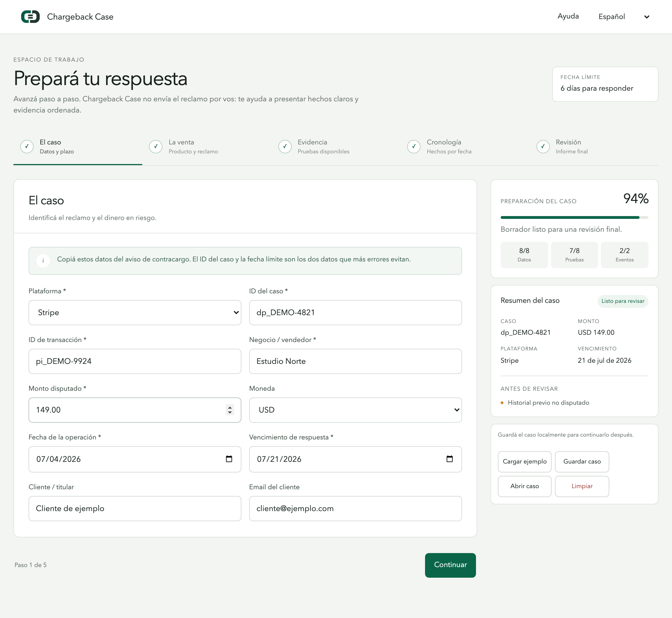This screenshot has width=672, height=618.
Task: Click the Monto disputado stepper arrows
Action: click(230, 410)
